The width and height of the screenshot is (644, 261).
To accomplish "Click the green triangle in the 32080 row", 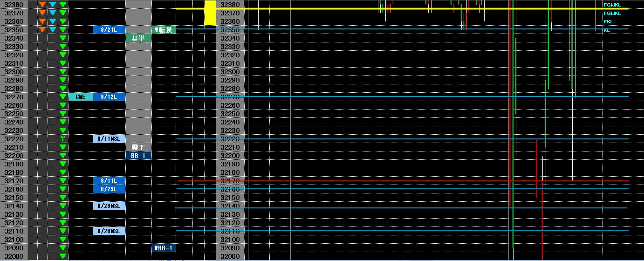I will (x=63, y=256).
